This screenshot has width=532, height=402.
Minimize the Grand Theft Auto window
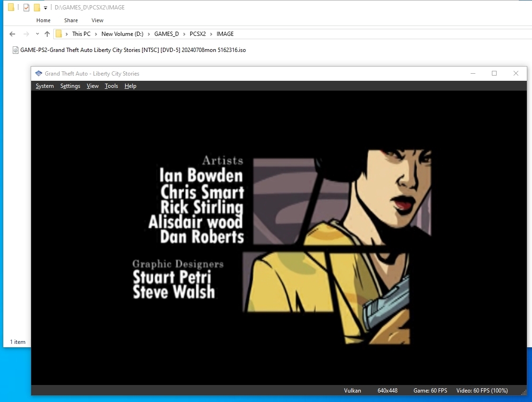(473, 73)
